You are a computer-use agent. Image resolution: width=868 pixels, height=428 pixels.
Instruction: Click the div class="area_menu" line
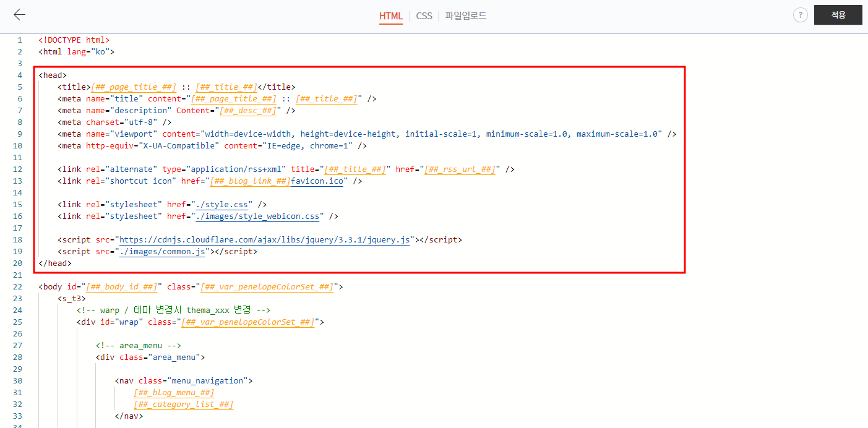pos(150,357)
